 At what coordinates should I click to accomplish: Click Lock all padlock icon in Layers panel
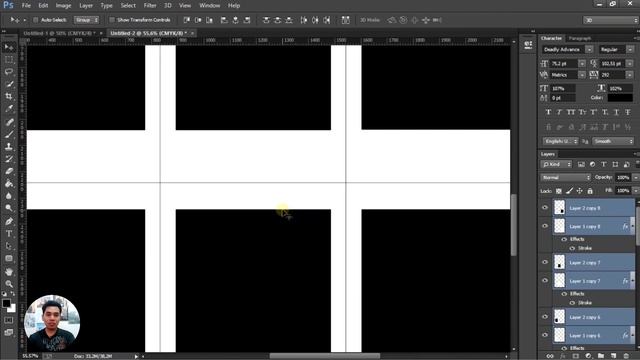590,191
